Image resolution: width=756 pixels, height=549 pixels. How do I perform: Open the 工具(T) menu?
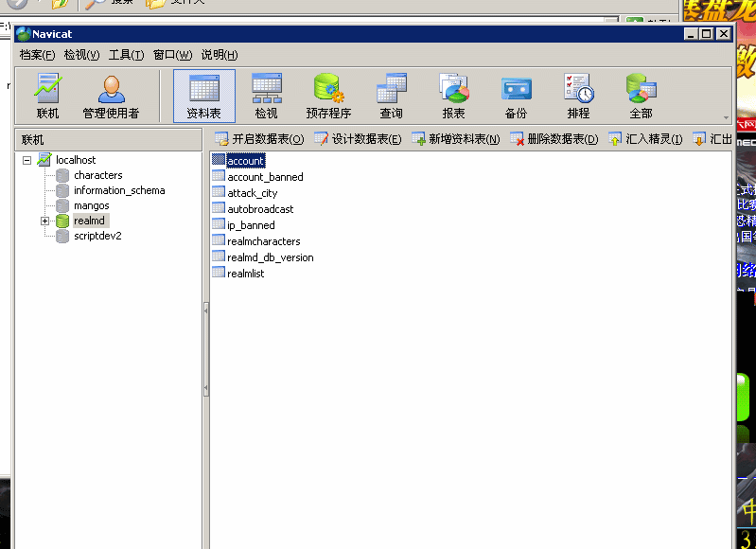126,55
